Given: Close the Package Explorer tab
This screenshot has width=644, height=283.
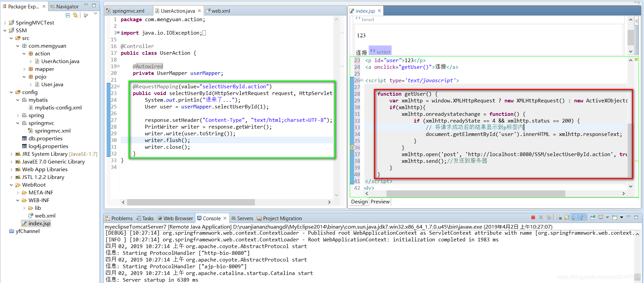Looking at the screenshot, I should coord(44,6).
